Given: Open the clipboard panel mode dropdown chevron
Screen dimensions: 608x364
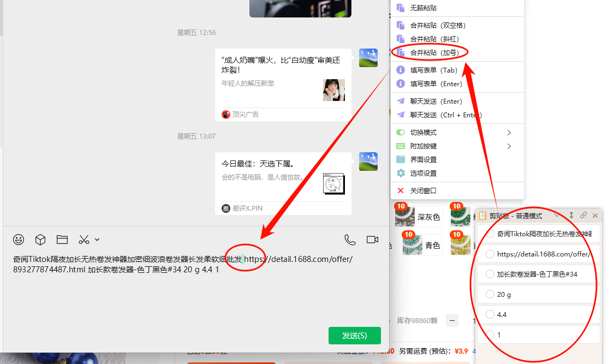Looking at the screenshot, I should click(x=557, y=216).
